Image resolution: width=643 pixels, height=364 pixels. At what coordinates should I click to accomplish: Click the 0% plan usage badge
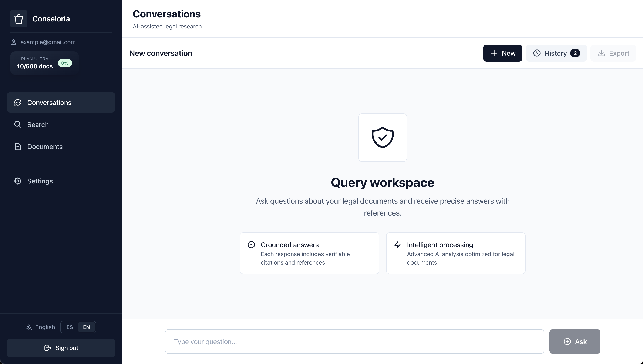coord(65,63)
